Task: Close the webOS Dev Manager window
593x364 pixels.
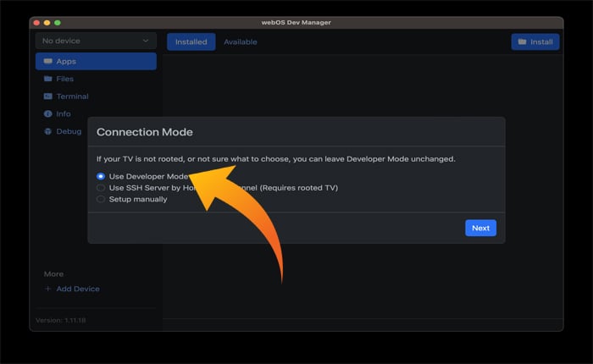Action: 36,21
